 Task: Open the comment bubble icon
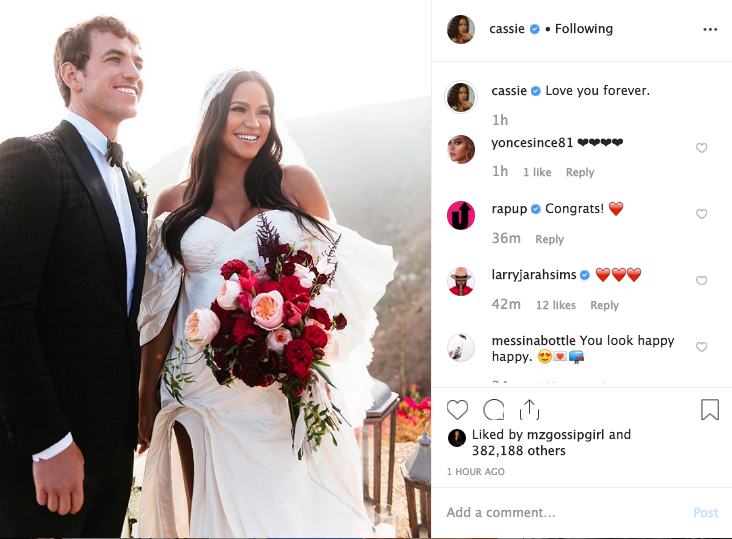[x=493, y=410]
